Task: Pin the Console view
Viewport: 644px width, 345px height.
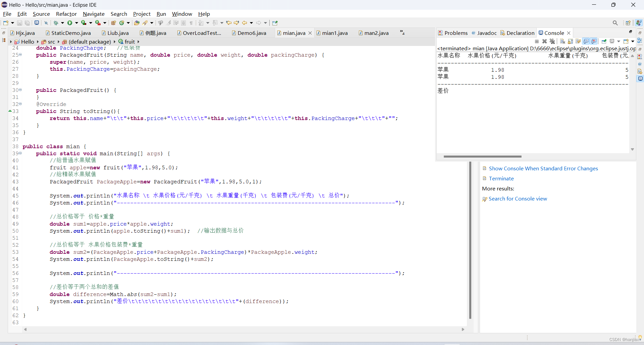Action: (604, 41)
